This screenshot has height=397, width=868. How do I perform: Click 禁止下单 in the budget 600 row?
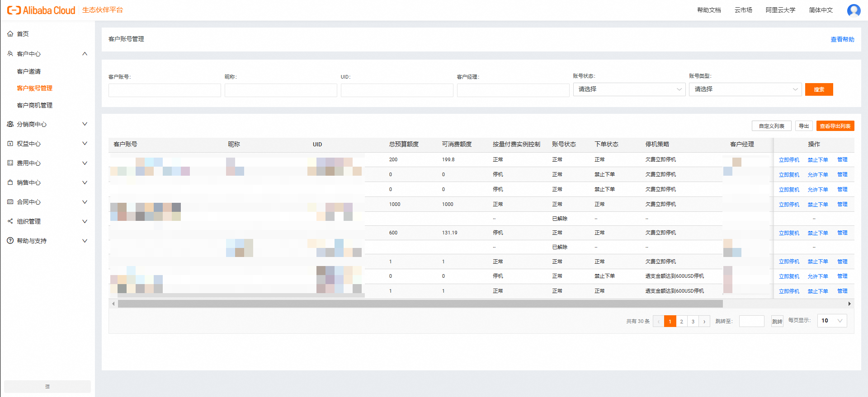(x=818, y=233)
